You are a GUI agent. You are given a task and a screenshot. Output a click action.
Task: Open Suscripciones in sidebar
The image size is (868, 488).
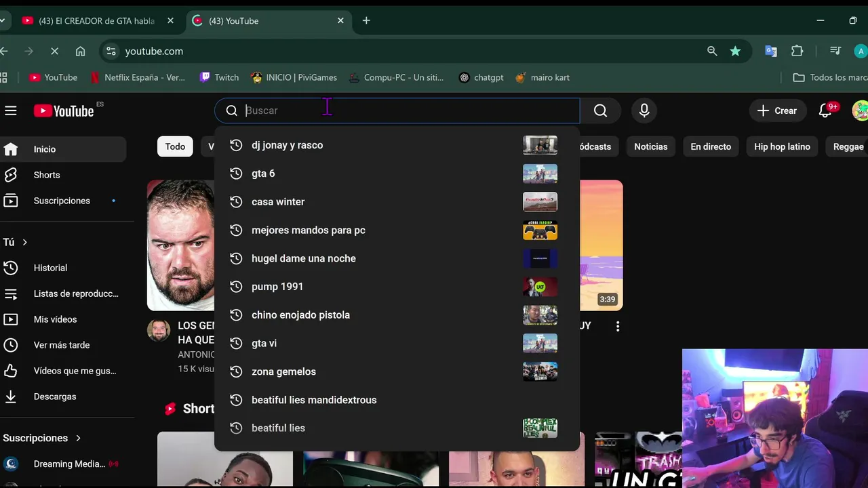pyautogui.click(x=63, y=201)
